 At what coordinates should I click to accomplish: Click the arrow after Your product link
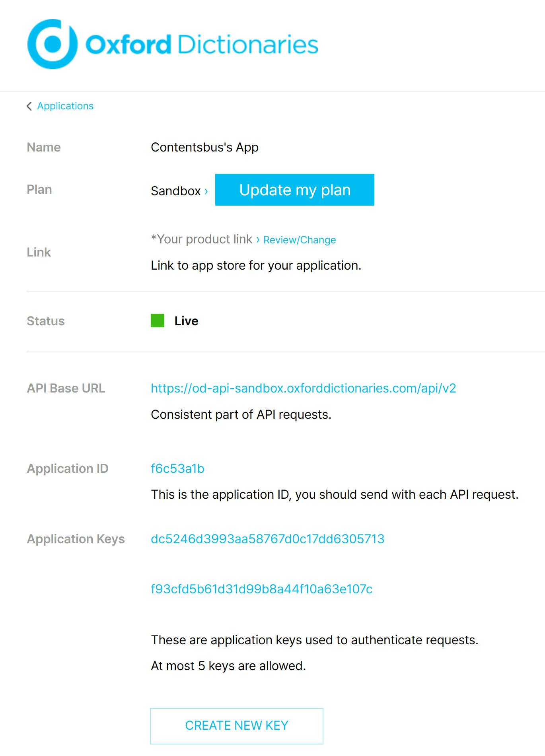coord(258,239)
